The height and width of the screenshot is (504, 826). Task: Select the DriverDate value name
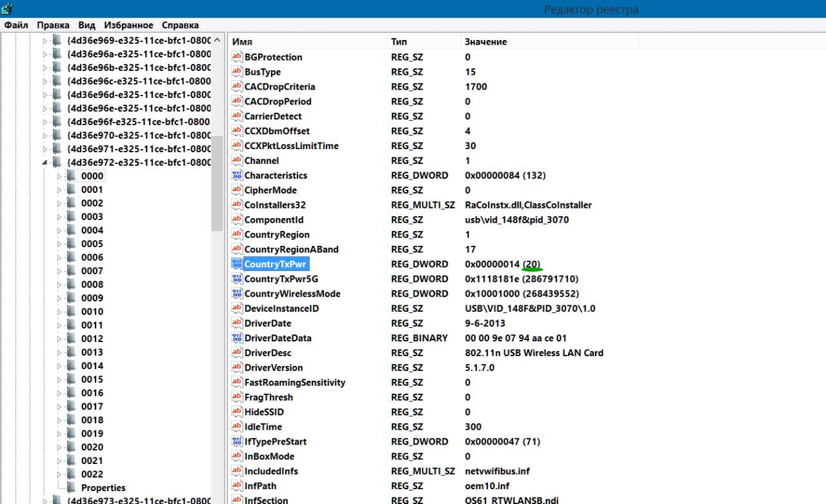[x=268, y=323]
